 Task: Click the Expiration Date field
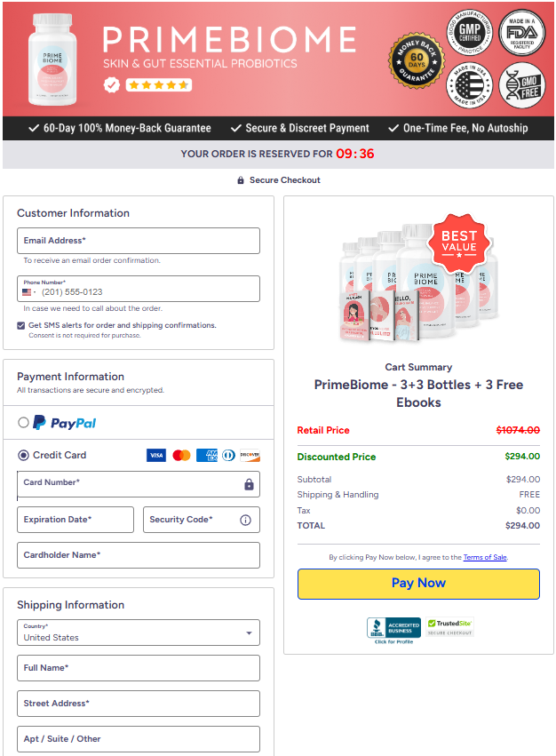pos(75,520)
